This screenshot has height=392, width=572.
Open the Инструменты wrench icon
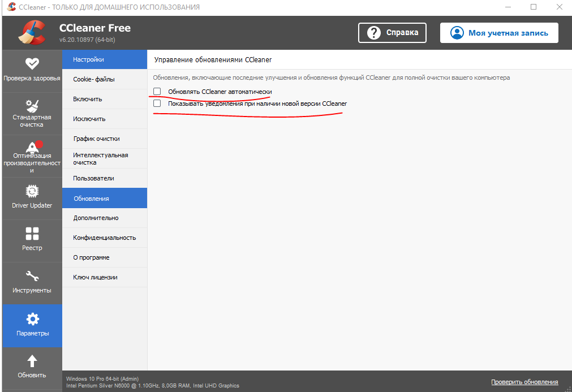click(32, 276)
